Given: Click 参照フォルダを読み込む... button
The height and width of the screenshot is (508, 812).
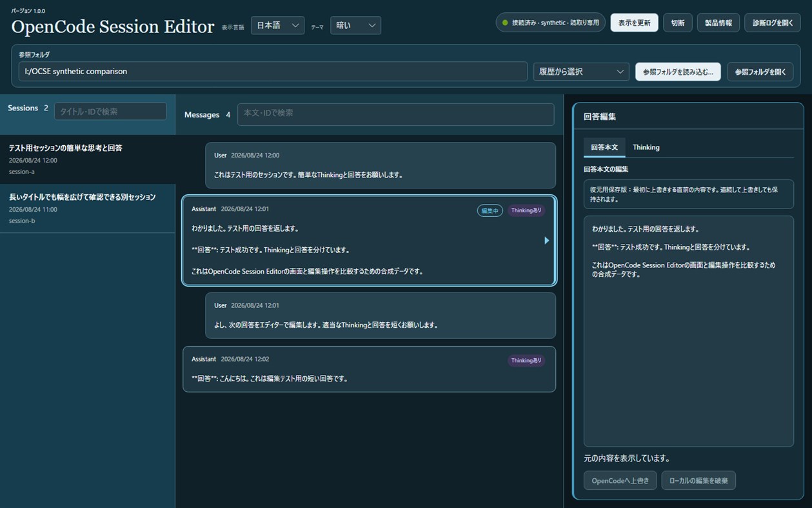Looking at the screenshot, I should 678,72.
